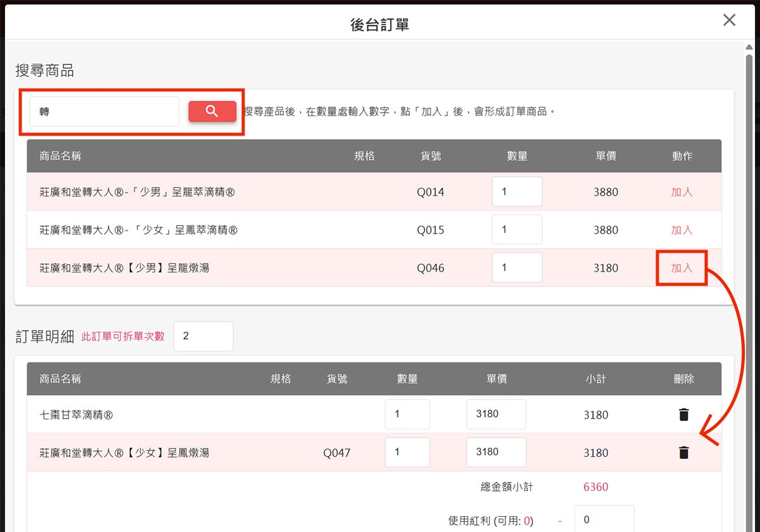
Task: Click the 使用紅利 available amount link
Action: (526, 520)
